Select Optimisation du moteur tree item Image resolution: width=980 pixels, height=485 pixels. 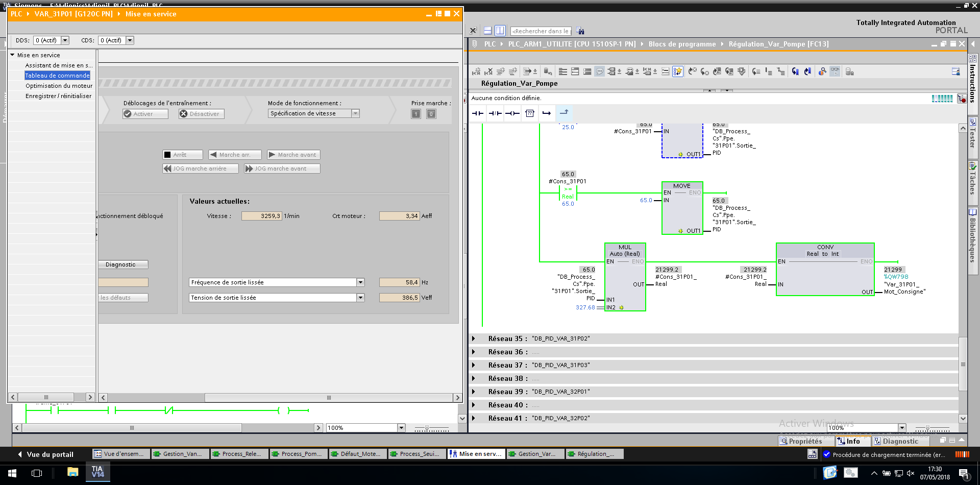tap(59, 86)
